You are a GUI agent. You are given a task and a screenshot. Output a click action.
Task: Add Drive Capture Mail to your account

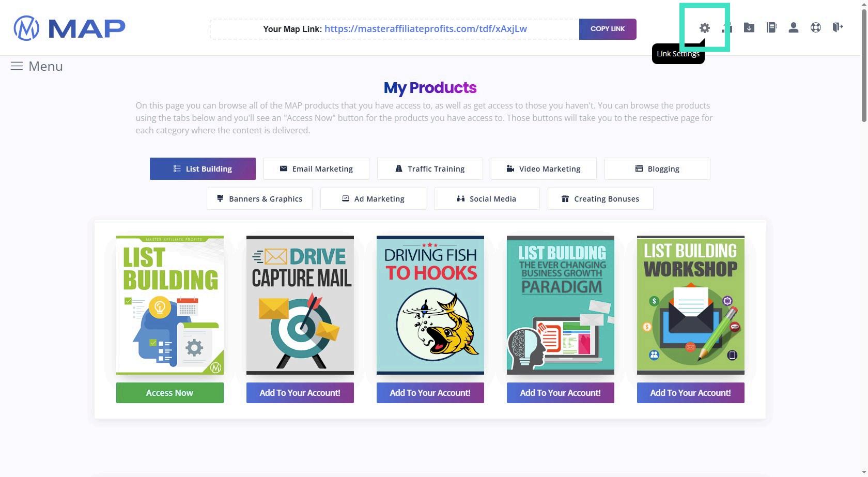(300, 393)
